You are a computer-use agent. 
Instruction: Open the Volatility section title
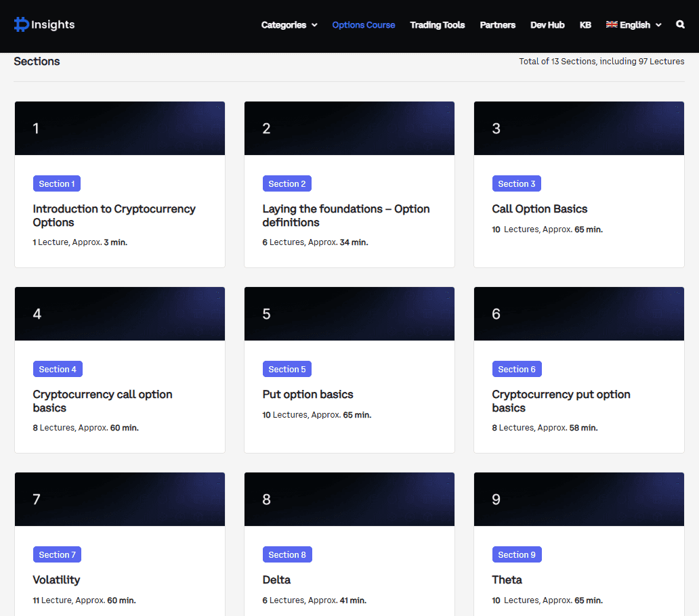(56, 579)
